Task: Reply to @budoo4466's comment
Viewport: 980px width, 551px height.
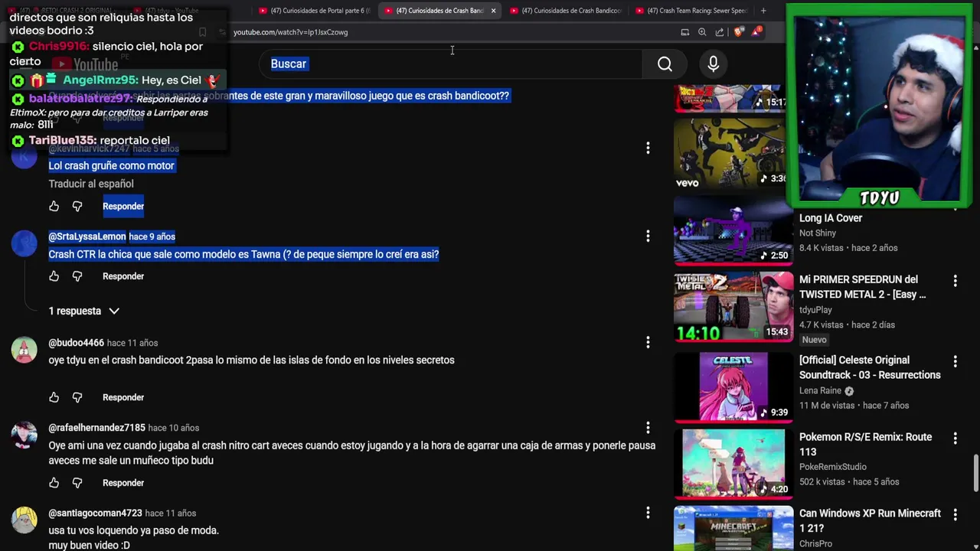Action: 123,397
